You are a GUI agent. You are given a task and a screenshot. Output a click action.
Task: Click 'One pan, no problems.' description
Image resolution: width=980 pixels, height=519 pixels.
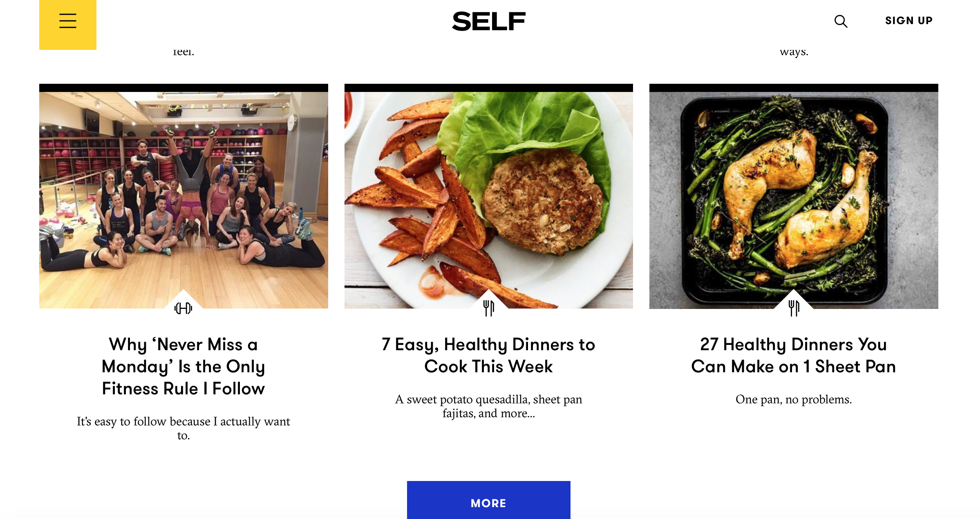pos(794,399)
